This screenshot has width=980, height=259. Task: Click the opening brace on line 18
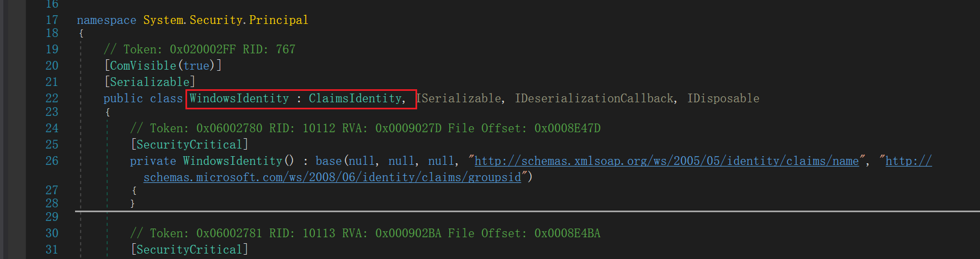point(81,33)
